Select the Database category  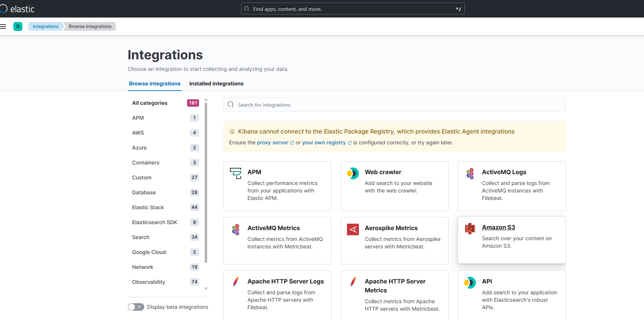[x=165, y=192]
